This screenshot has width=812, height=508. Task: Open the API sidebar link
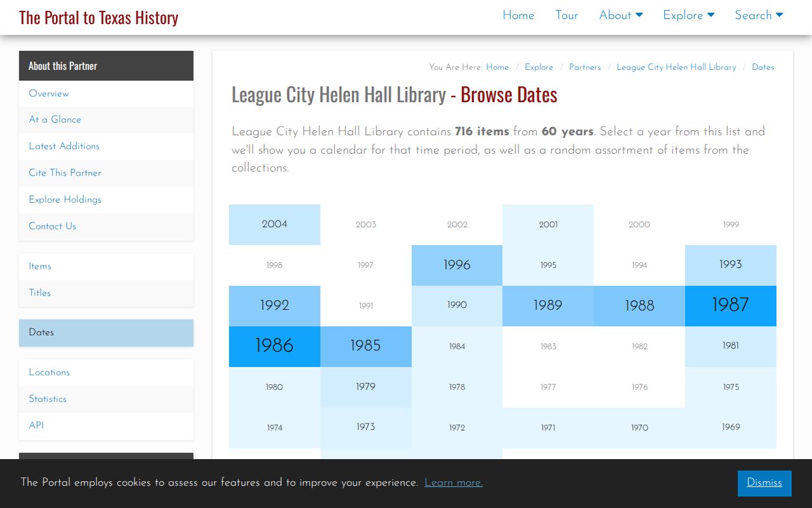pos(106,426)
